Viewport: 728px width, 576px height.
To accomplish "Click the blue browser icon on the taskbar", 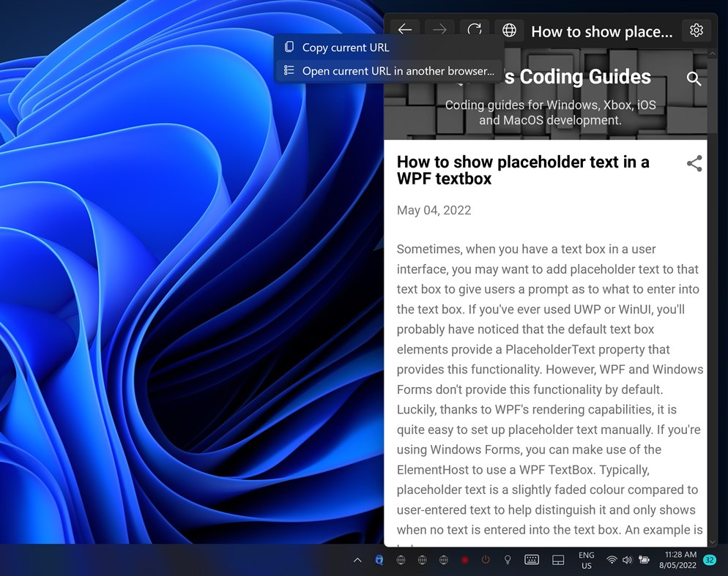I will pos(379,560).
